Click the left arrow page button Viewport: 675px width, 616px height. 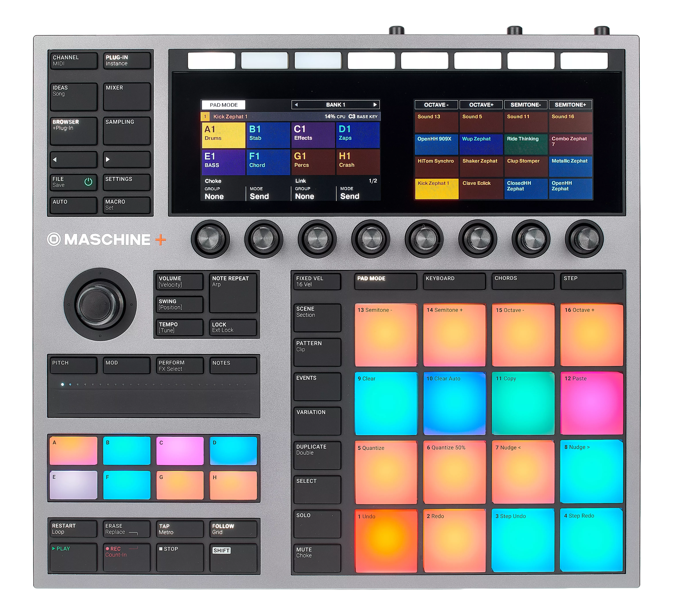pyautogui.click(x=74, y=159)
